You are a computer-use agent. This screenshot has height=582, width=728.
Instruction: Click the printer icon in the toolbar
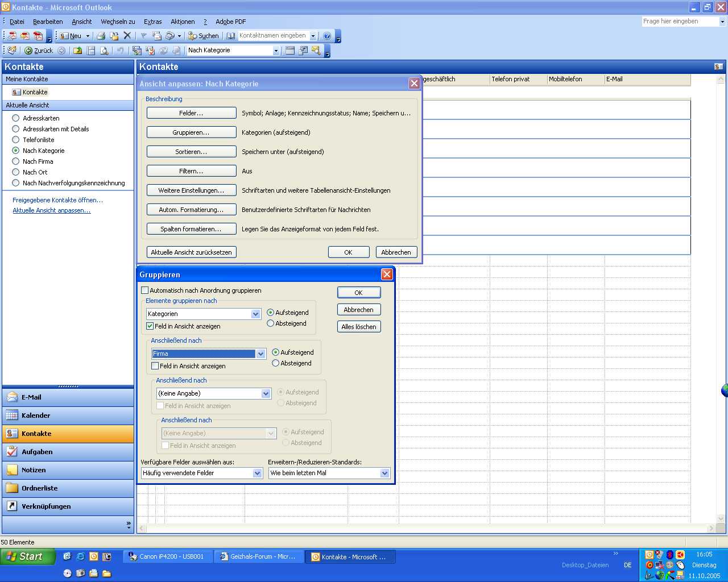101,36
